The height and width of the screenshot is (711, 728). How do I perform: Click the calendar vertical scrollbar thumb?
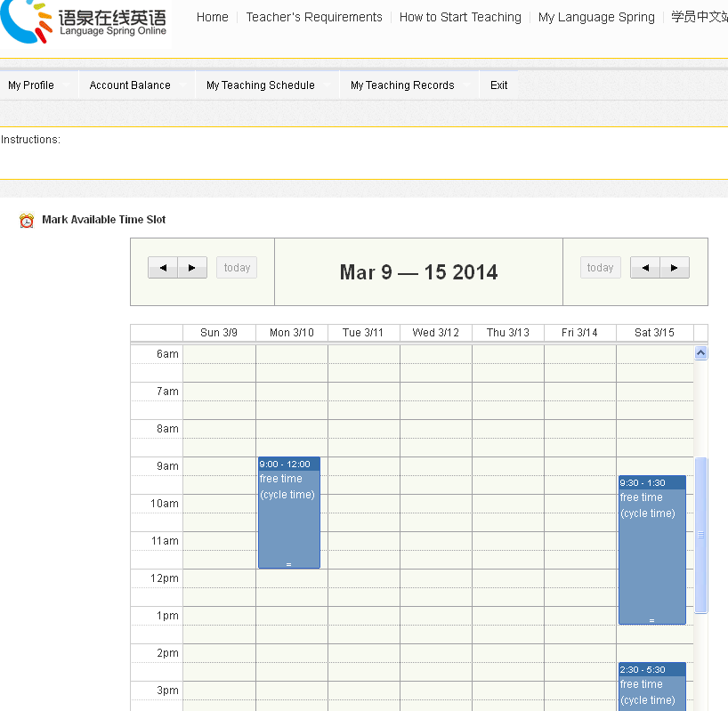[x=700, y=535]
